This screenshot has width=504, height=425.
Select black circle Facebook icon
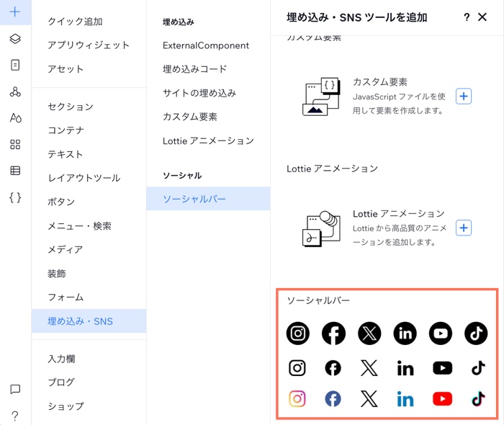point(333,334)
